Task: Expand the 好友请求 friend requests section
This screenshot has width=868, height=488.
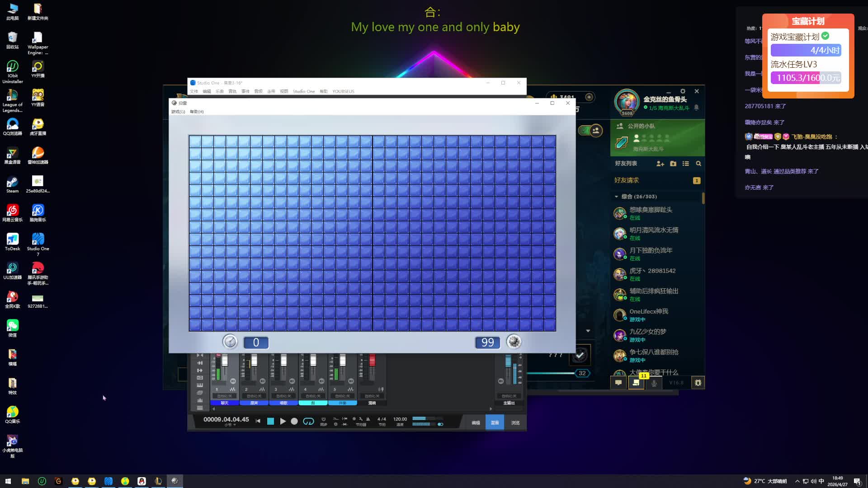Action: pos(627,180)
